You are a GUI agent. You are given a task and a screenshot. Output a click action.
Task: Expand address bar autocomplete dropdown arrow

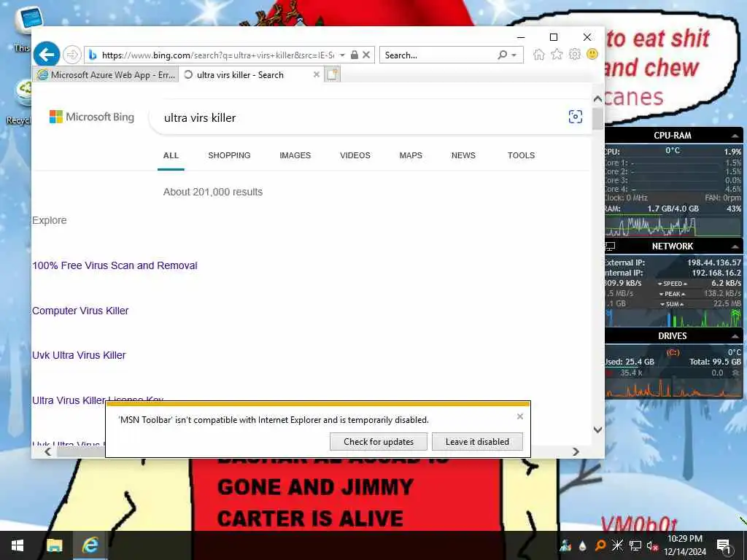(342, 55)
